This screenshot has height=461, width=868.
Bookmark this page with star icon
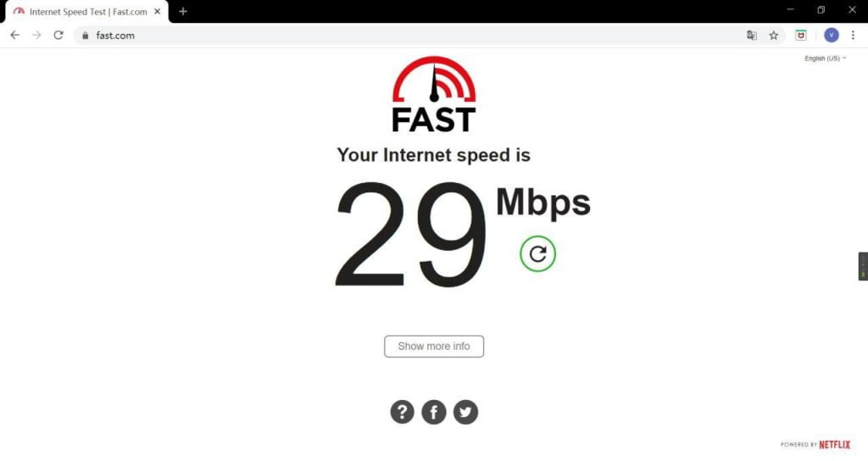[773, 36]
